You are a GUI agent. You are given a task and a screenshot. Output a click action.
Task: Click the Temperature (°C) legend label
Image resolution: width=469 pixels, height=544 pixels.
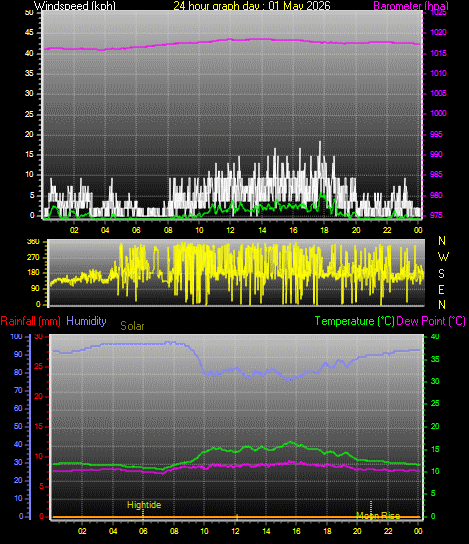tap(355, 321)
